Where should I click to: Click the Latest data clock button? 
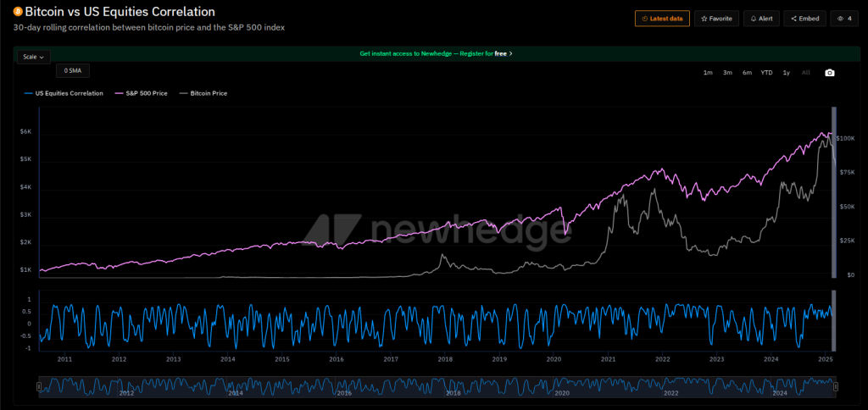(660, 18)
